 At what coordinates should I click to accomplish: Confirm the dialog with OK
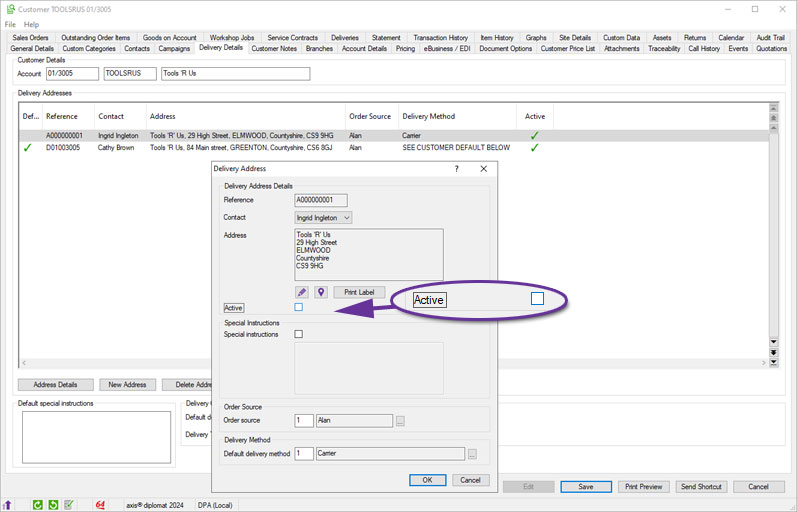[427, 480]
